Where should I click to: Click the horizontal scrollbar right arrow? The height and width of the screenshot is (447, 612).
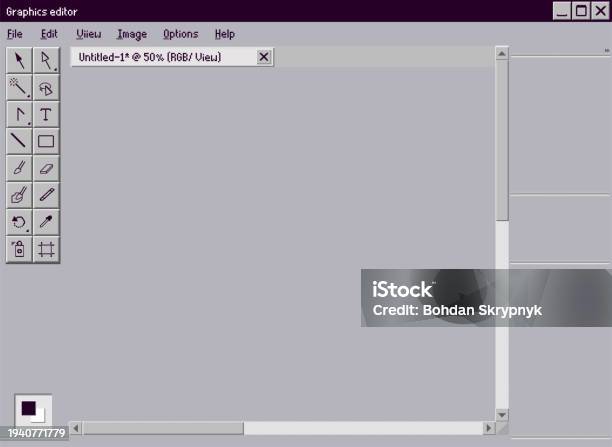(489, 428)
